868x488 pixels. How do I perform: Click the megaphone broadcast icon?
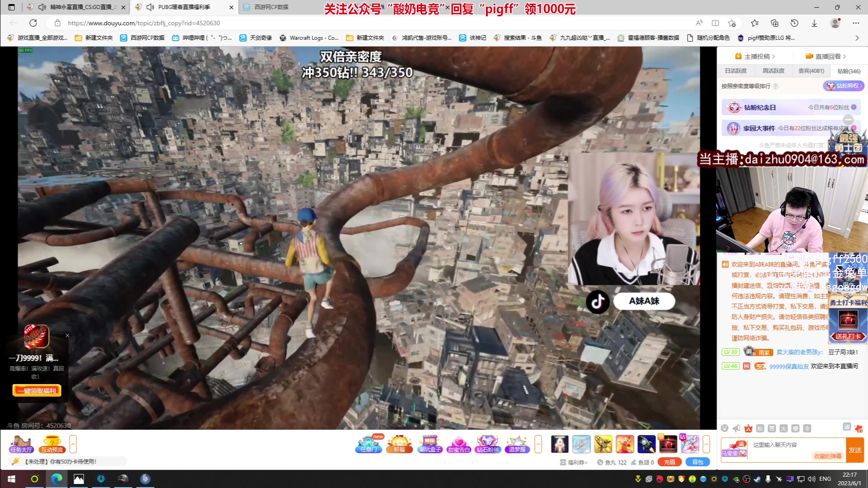point(736,428)
